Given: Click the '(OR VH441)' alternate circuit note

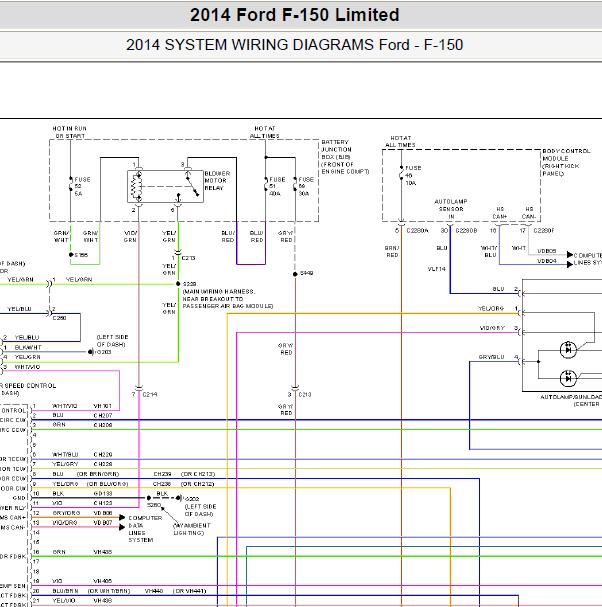Looking at the screenshot, I should coord(189,591).
